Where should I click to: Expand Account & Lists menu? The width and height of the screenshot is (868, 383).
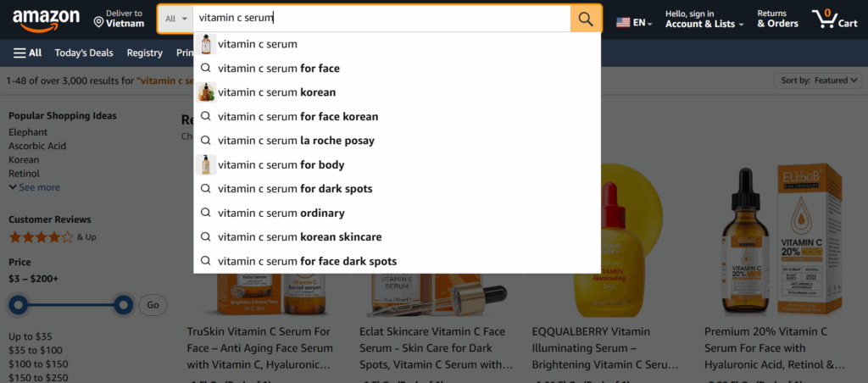point(704,24)
